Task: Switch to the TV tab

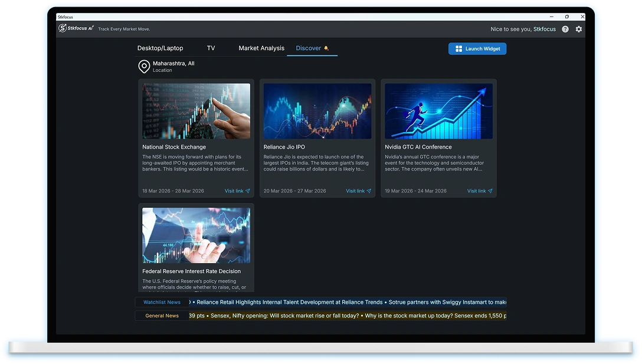Action: (x=211, y=48)
